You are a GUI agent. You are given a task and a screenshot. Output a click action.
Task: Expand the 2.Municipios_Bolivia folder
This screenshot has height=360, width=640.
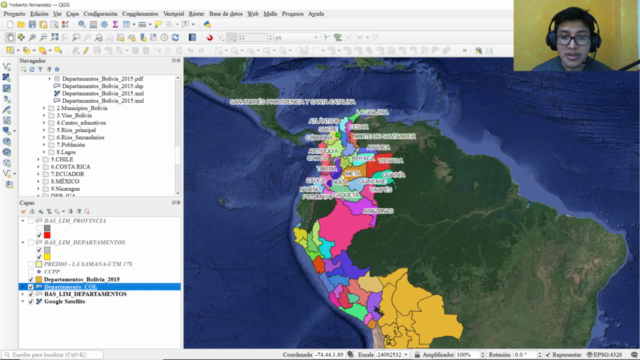point(44,108)
